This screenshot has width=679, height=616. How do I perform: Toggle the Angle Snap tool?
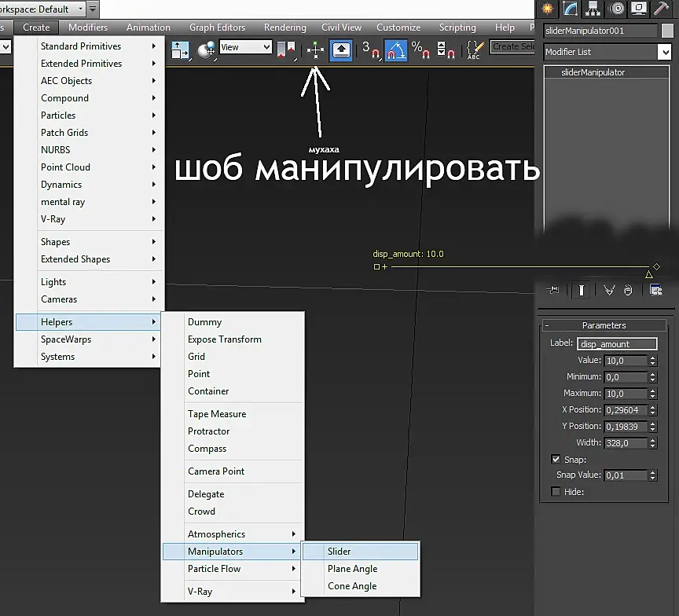(396, 49)
